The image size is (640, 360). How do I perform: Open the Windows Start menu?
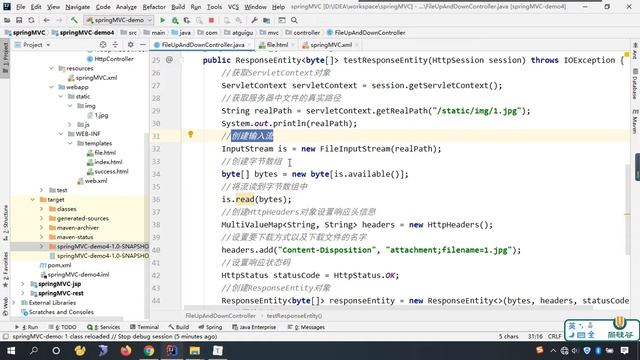tap(11, 351)
